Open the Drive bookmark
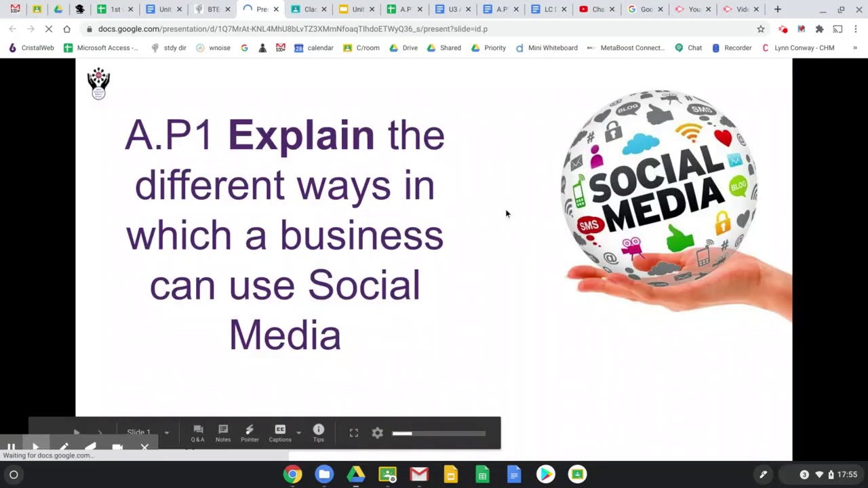The image size is (868, 488). tap(403, 48)
